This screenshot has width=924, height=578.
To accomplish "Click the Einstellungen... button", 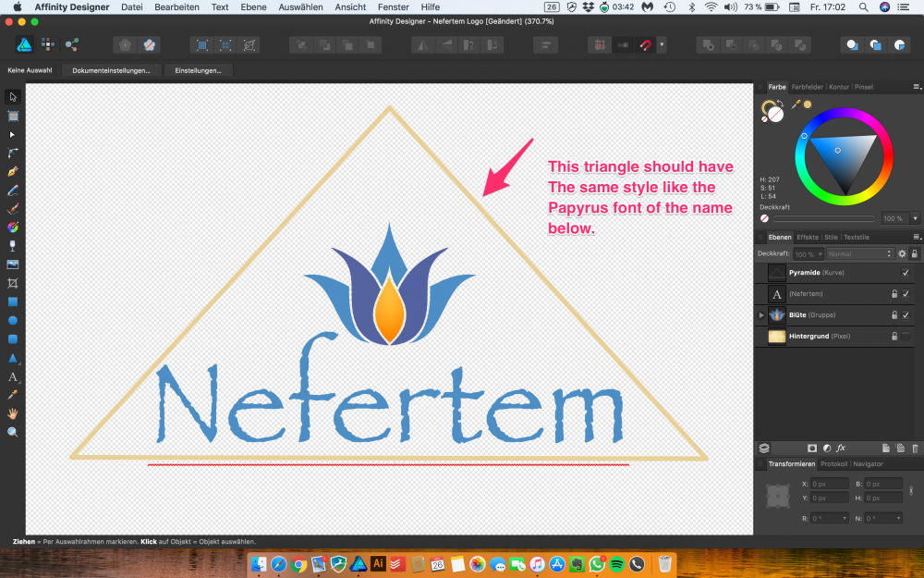I will [x=199, y=69].
